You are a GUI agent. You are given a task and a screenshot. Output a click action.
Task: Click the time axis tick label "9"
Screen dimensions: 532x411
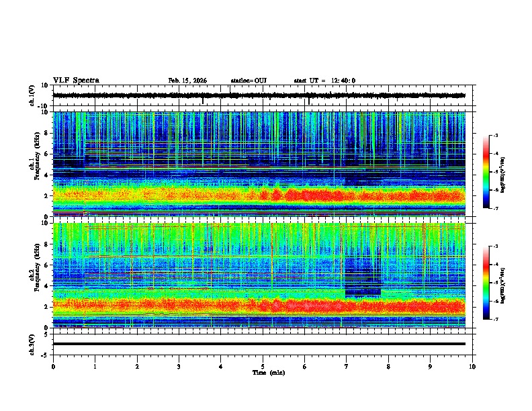click(430, 367)
